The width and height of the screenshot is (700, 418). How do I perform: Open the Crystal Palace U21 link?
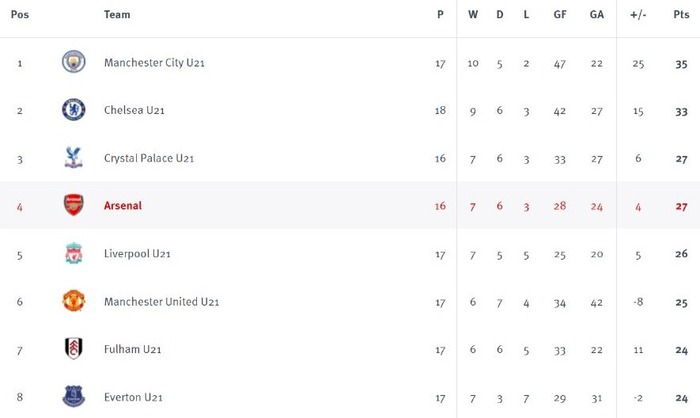pyautogui.click(x=149, y=158)
